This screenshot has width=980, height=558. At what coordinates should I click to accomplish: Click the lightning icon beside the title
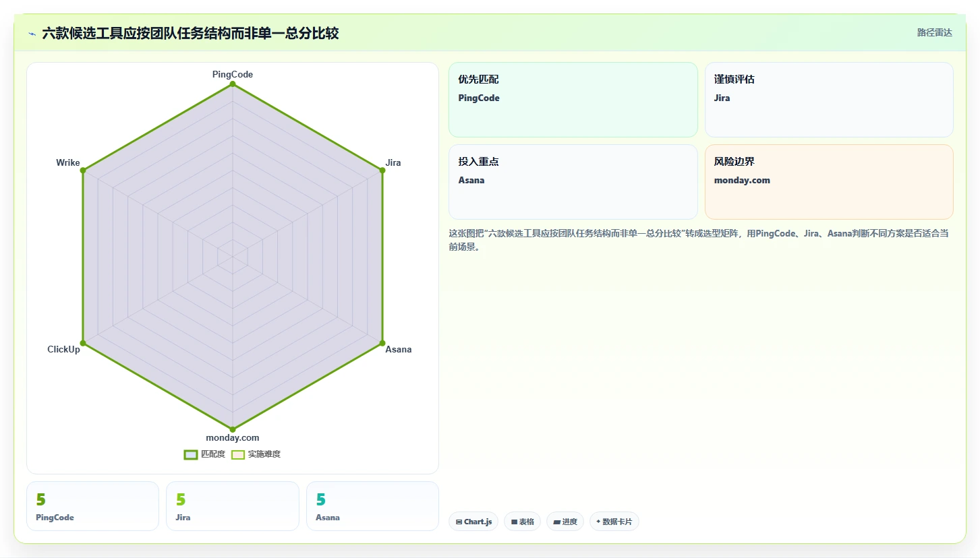32,34
